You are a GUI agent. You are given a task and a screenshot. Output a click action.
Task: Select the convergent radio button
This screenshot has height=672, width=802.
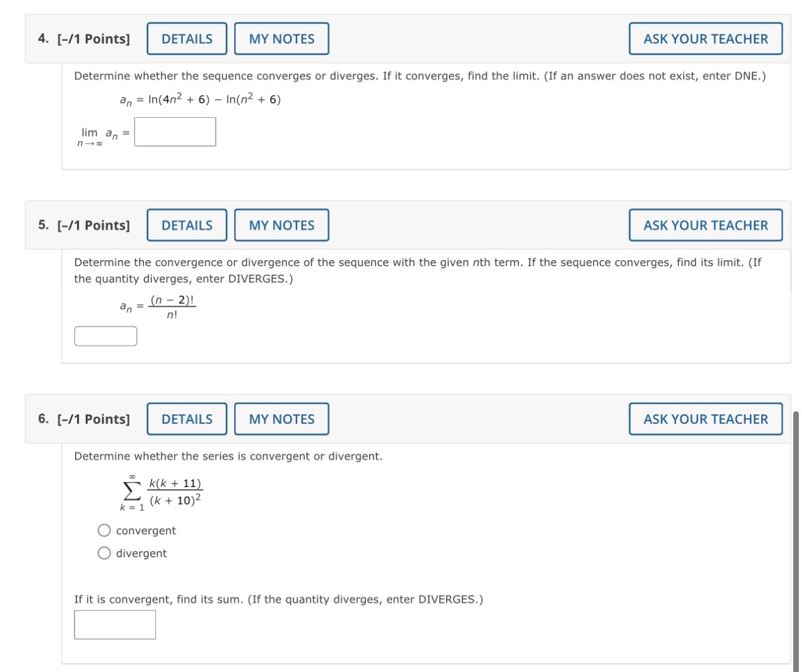point(103,530)
